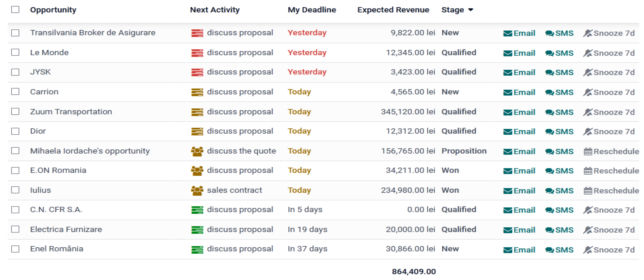The image size is (644, 280).
Task: Toggle the select-all checkbox in the header
Action: pos(15,10)
